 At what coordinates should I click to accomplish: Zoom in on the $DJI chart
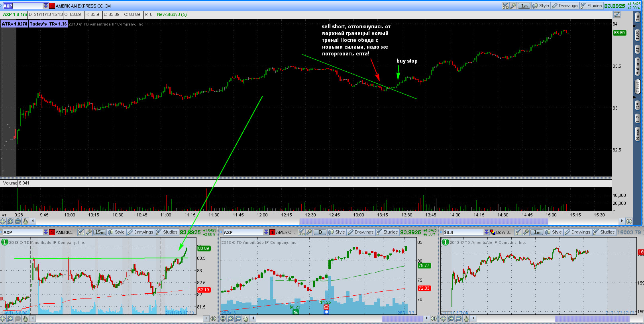pyautogui.click(x=451, y=318)
